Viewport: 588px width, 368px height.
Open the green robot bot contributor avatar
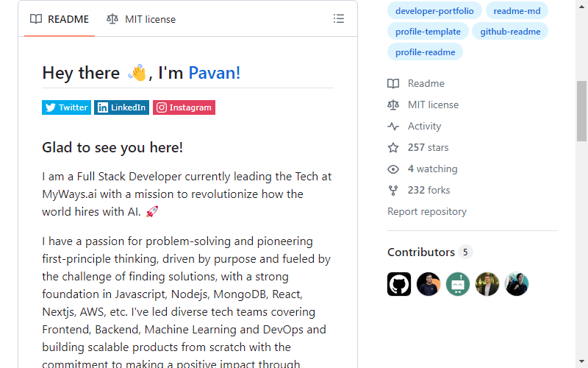(457, 284)
